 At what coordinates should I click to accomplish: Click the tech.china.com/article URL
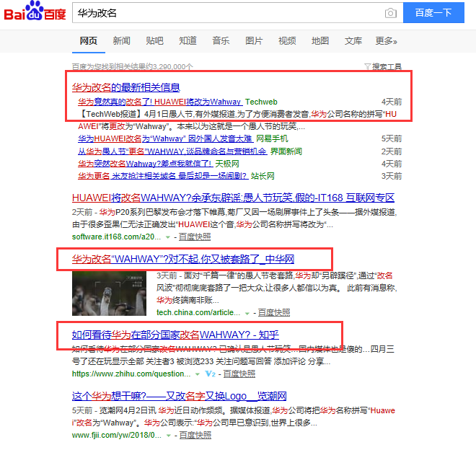coord(198,313)
